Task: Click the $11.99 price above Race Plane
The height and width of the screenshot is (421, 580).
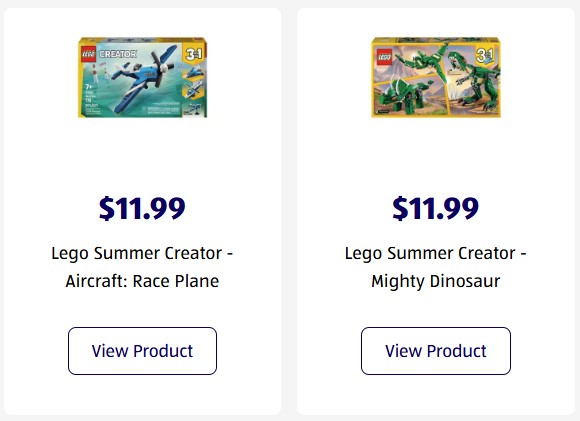Action: 142,208
